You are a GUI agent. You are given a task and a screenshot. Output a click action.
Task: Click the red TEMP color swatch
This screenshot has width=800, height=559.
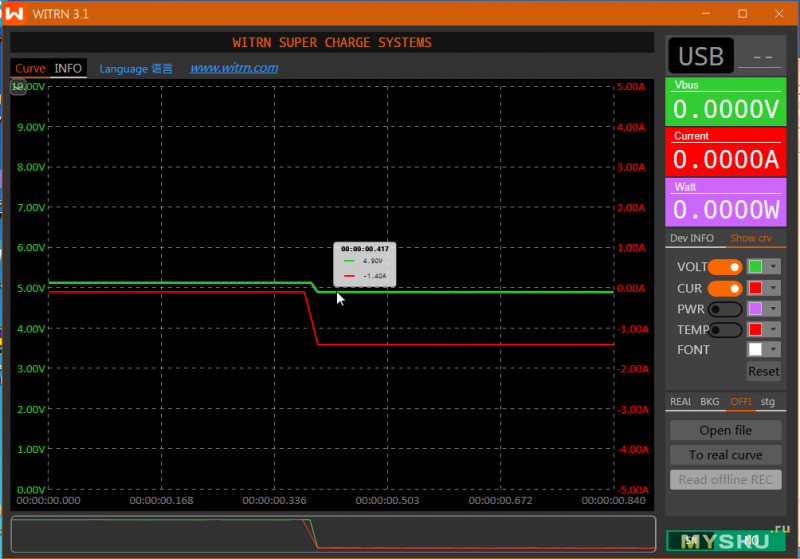756,330
